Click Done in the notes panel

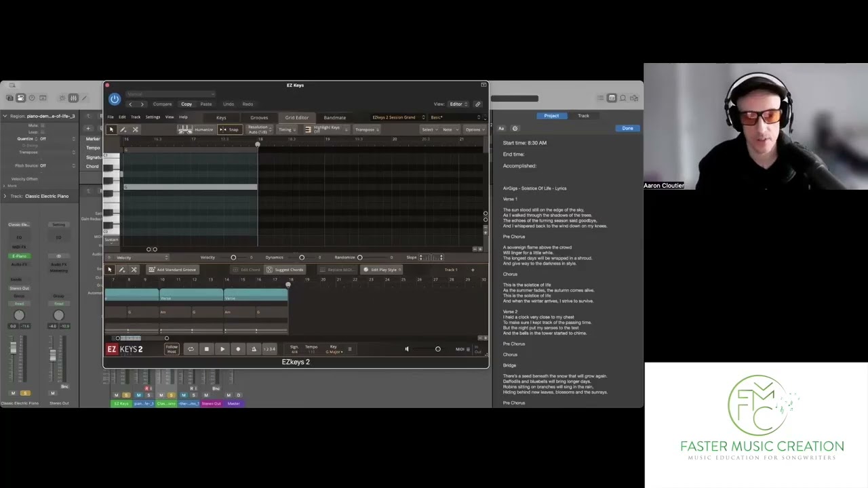coord(628,128)
